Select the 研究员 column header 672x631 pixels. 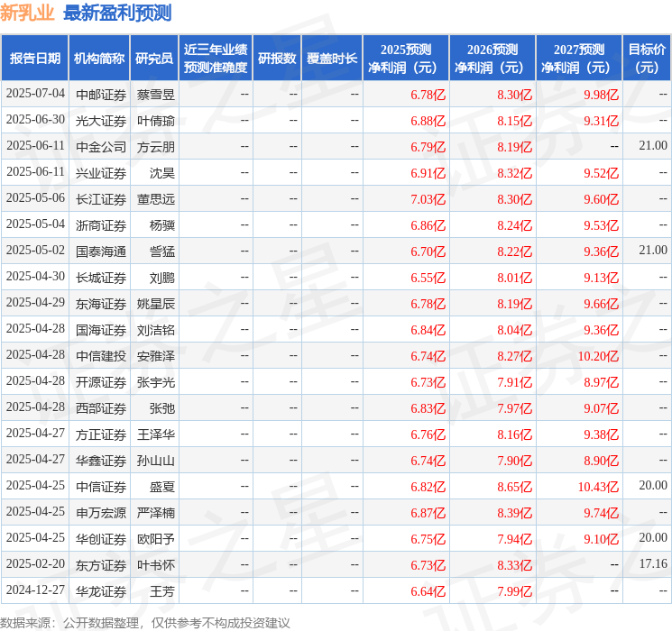pos(154,59)
